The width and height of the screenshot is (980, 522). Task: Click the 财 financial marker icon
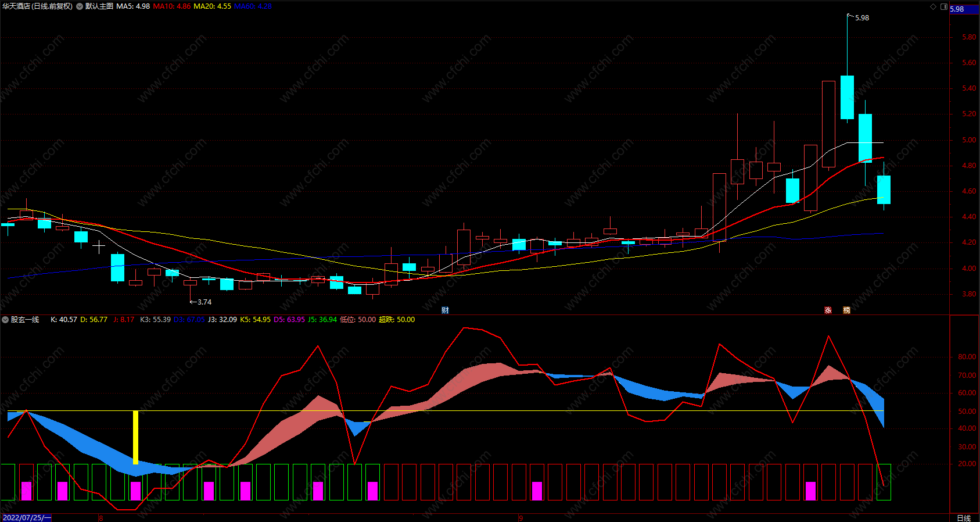coord(445,310)
